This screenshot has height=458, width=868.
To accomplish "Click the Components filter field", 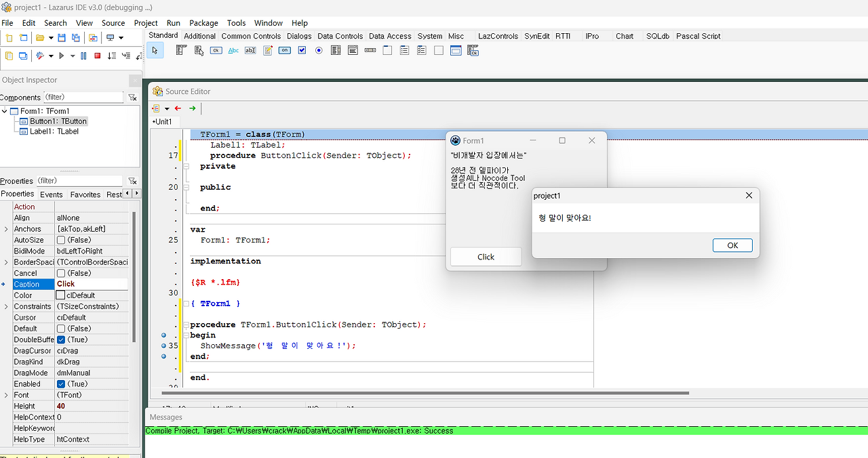I will [83, 98].
